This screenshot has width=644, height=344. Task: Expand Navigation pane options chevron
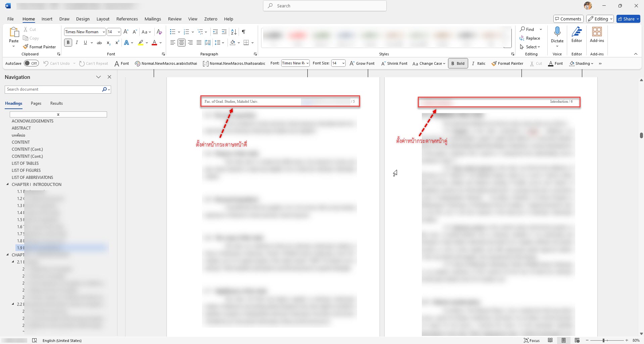coord(98,77)
